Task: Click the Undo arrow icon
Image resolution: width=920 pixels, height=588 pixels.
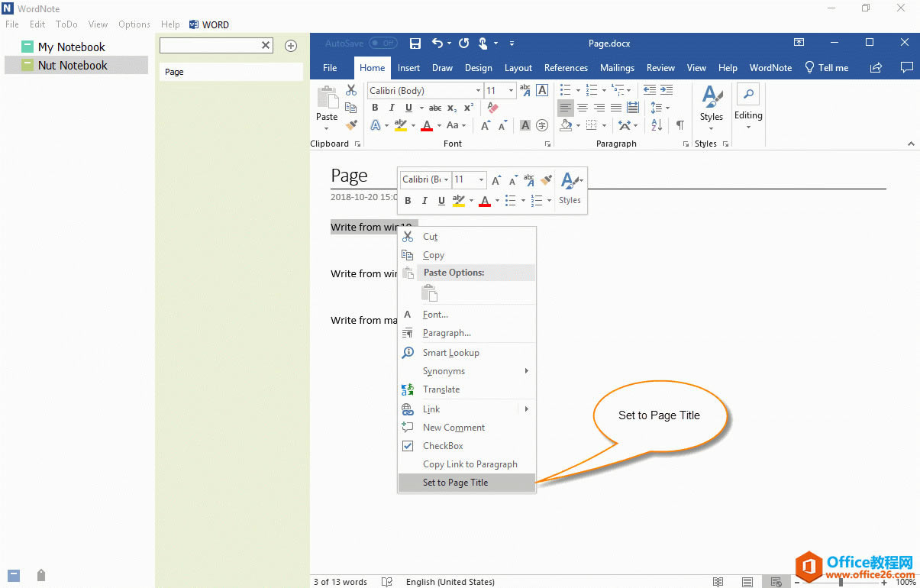Action: [437, 44]
